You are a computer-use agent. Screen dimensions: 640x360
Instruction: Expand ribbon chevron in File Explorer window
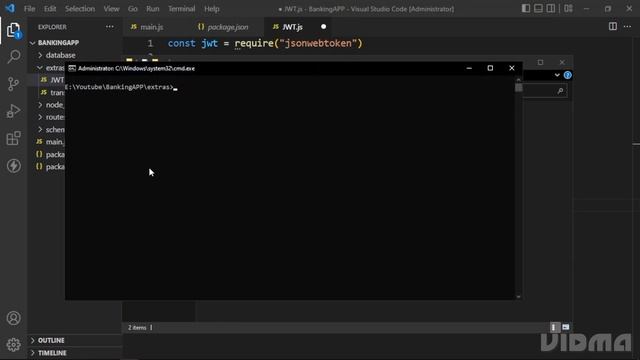(x=557, y=75)
